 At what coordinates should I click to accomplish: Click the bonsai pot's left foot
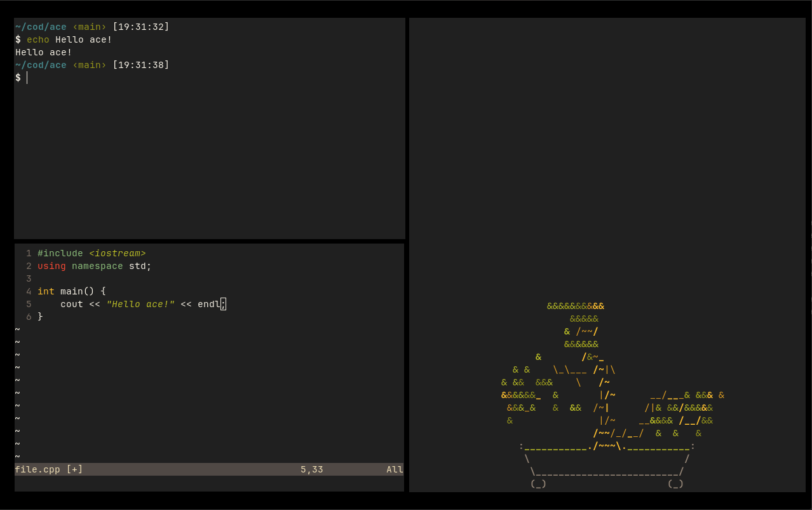(538, 483)
